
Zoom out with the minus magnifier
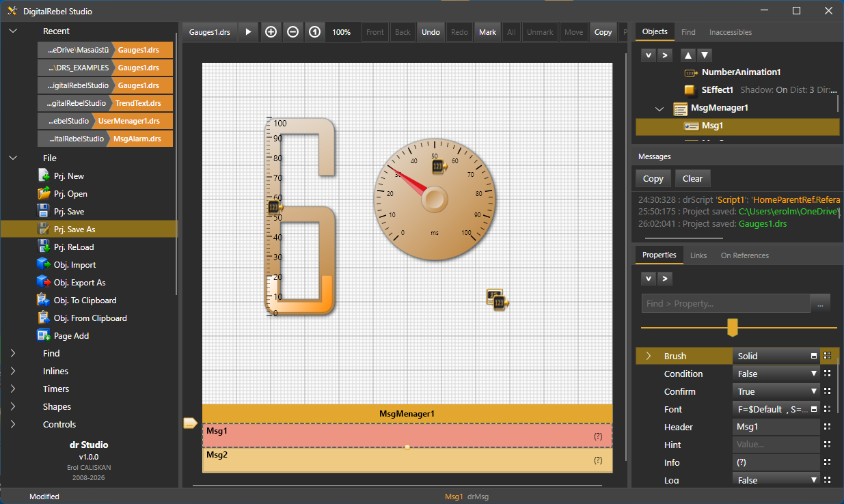coord(292,32)
